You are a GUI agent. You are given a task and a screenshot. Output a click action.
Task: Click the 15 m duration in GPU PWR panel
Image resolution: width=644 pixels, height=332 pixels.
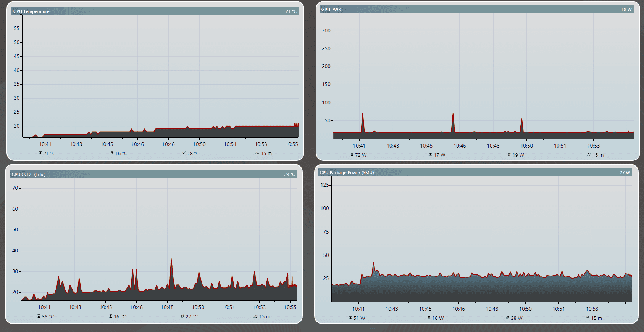[x=598, y=155]
